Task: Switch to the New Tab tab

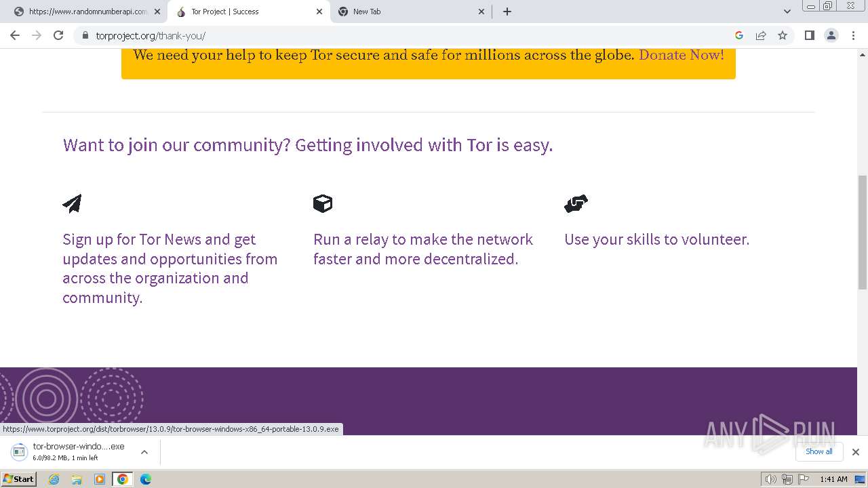Action: click(412, 12)
